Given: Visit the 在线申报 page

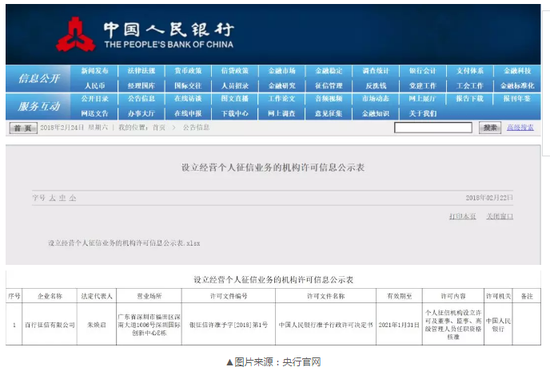Looking at the screenshot, I should pos(188,114).
